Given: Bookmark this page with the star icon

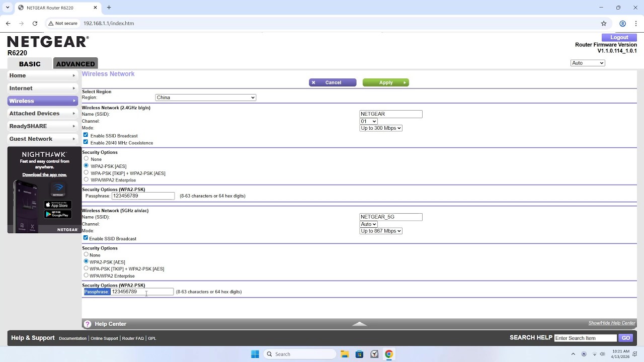Looking at the screenshot, I should coord(604,23).
